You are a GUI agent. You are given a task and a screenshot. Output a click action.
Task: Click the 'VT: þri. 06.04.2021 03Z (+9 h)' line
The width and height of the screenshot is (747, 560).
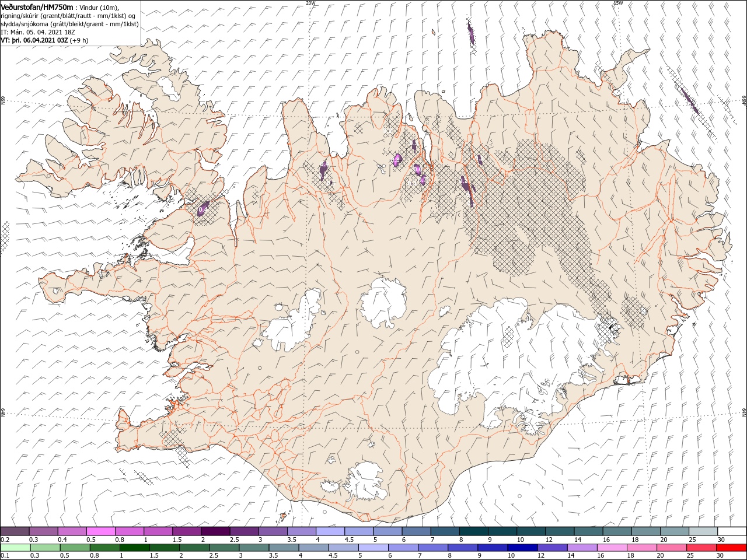45,40
